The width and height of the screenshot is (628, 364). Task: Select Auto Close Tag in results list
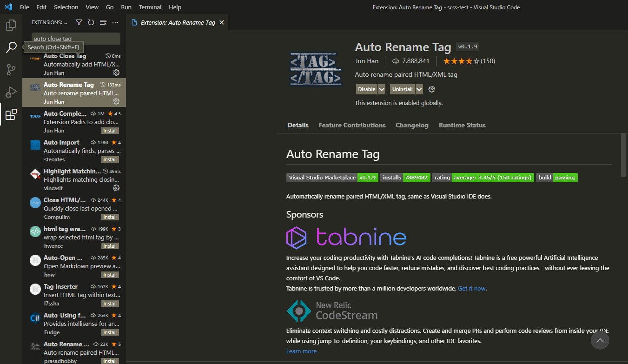(74, 64)
